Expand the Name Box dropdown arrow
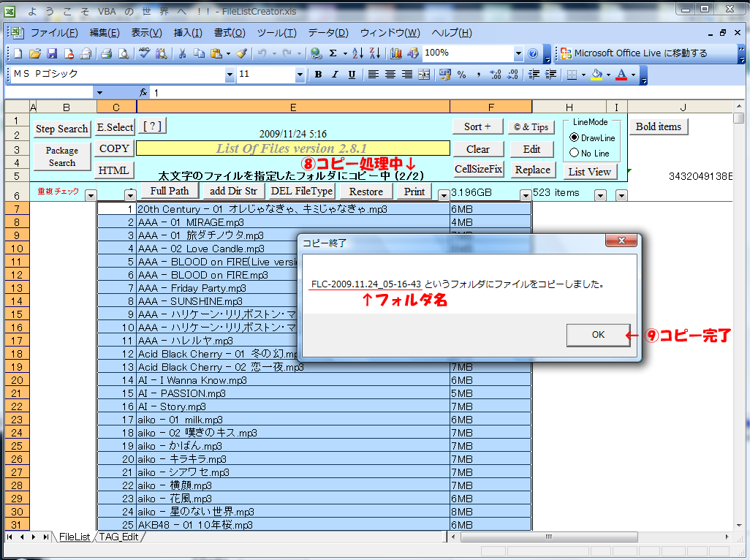 point(99,93)
